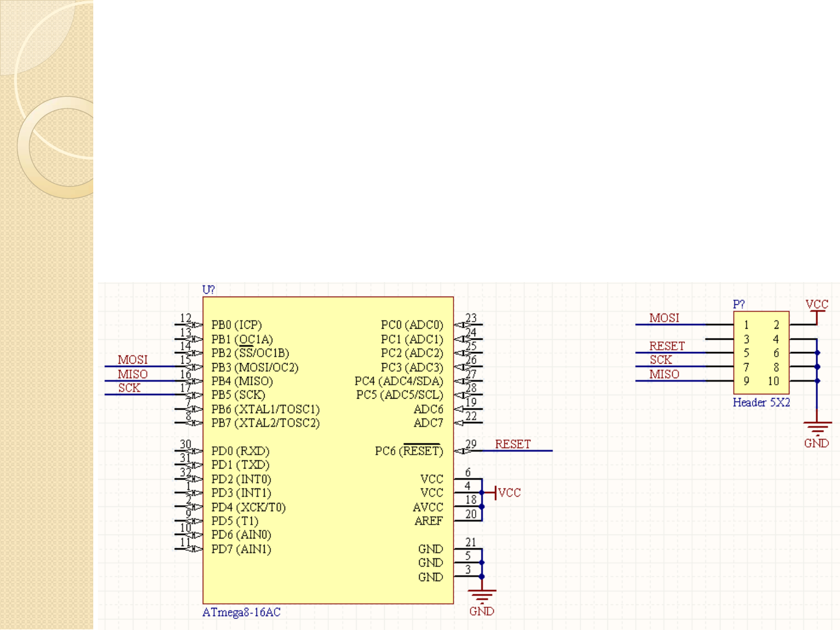840x630 pixels.
Task: Select the RESET net label at the header
Action: click(667, 346)
